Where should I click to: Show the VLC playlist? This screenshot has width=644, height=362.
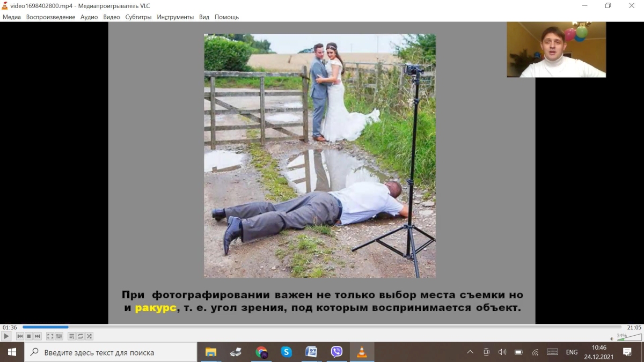72,336
